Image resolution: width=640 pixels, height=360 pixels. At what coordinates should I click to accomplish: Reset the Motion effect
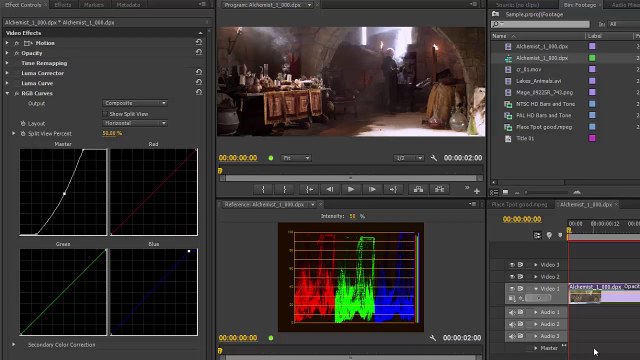[x=199, y=42]
